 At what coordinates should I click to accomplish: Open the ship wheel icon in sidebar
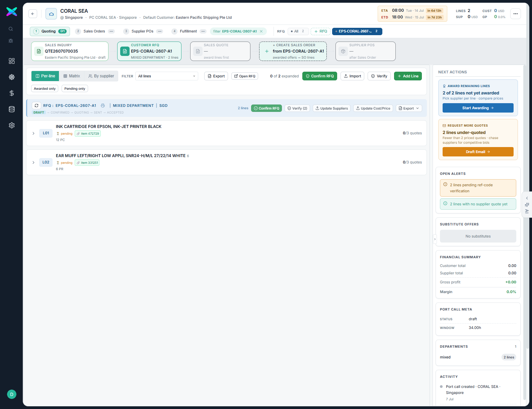[12, 77]
